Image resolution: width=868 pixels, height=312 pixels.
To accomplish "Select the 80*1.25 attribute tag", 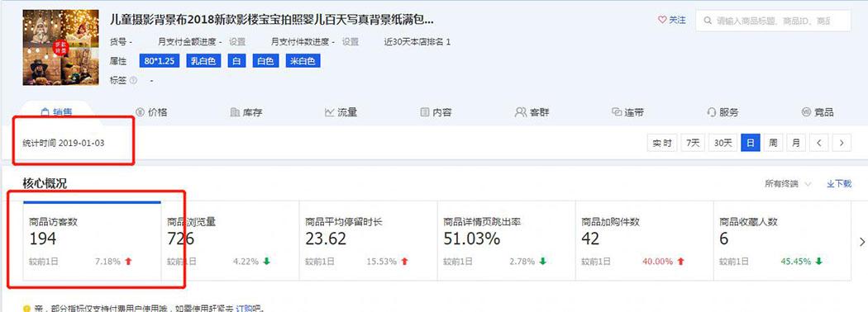I will point(160,61).
